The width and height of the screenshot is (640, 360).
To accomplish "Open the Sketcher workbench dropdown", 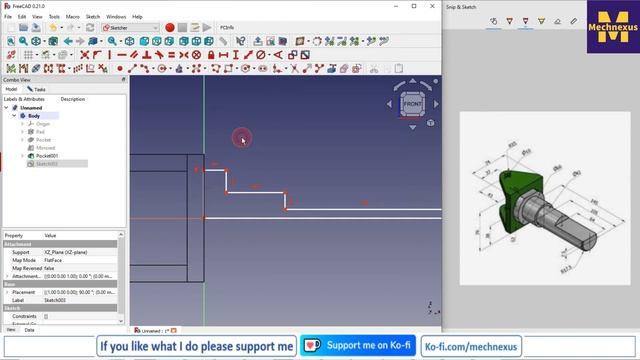I will [x=130, y=28].
